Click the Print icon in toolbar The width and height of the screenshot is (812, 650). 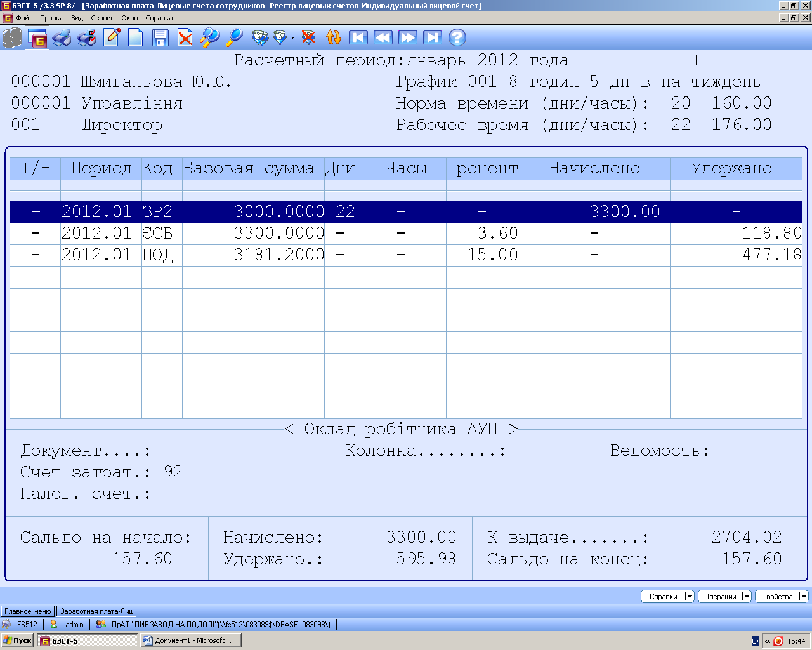coord(62,38)
